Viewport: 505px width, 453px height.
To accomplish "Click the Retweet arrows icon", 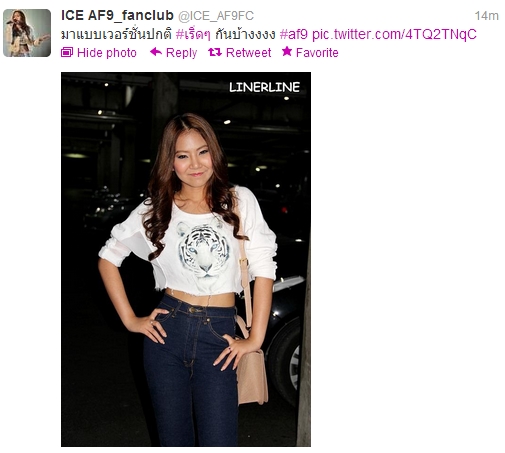I will 215,52.
